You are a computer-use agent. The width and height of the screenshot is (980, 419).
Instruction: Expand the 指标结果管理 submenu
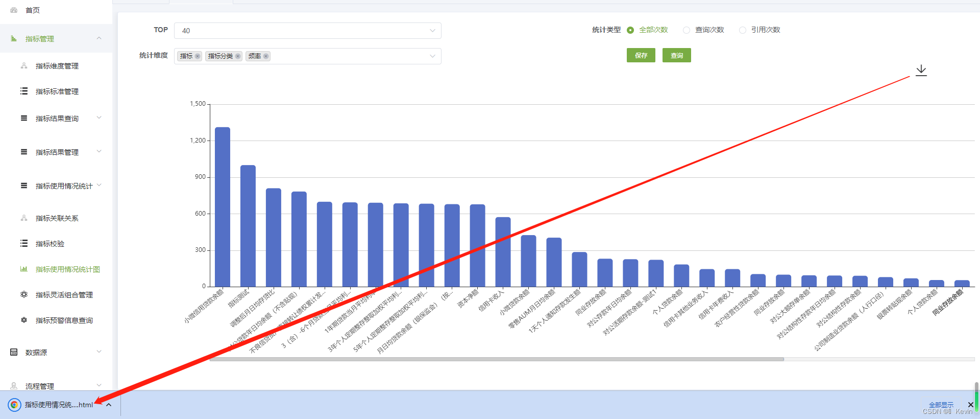pyautogui.click(x=99, y=151)
